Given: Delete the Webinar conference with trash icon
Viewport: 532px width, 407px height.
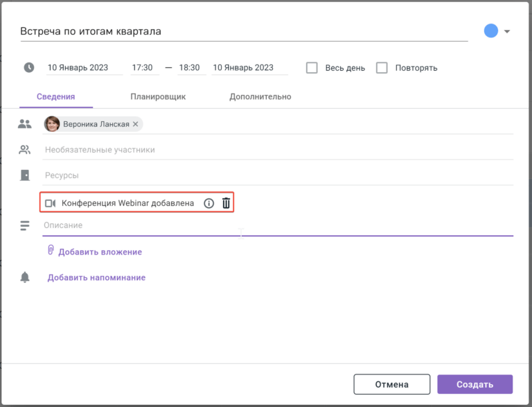Looking at the screenshot, I should pos(226,203).
